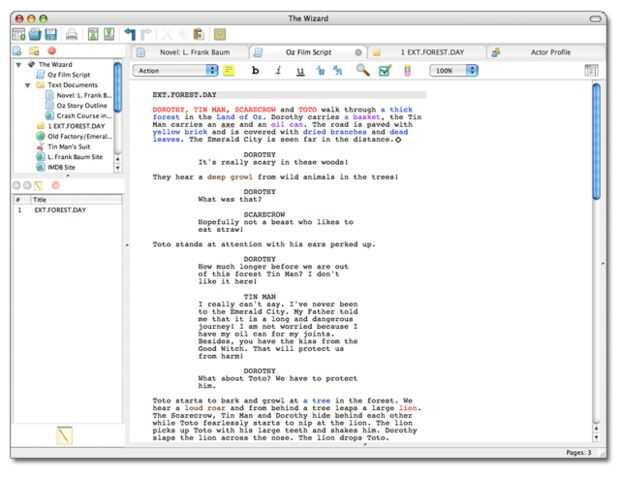This screenshot has width=620, height=481.
Task: Toggle bold formatting with the b icon
Action: (255, 71)
